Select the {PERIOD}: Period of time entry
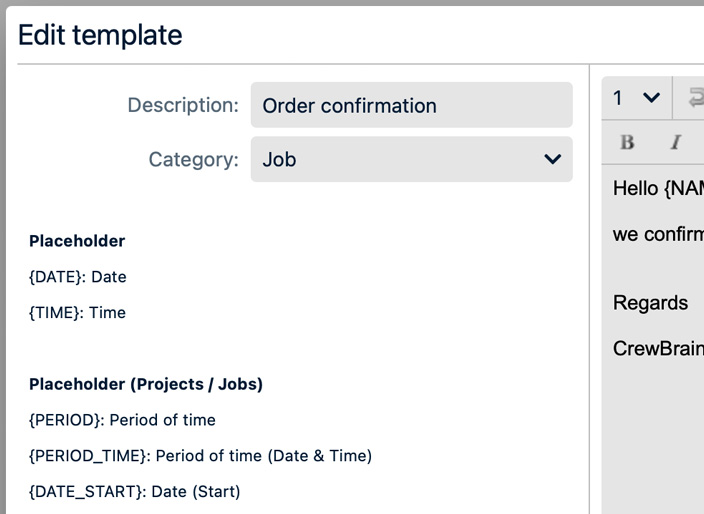 (x=122, y=420)
